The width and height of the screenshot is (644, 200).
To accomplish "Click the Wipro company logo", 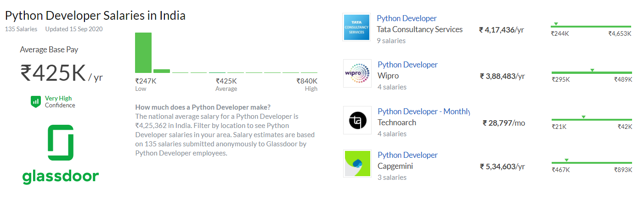I will tap(357, 73).
